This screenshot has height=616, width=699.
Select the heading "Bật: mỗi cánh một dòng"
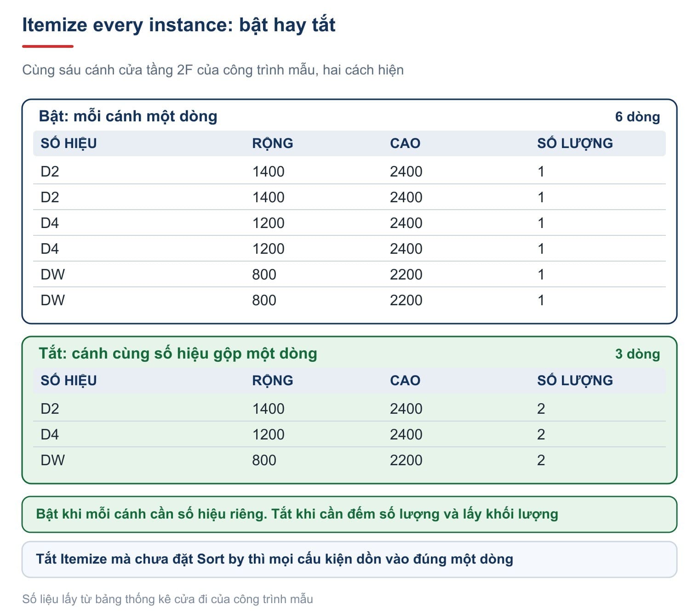tap(128, 116)
